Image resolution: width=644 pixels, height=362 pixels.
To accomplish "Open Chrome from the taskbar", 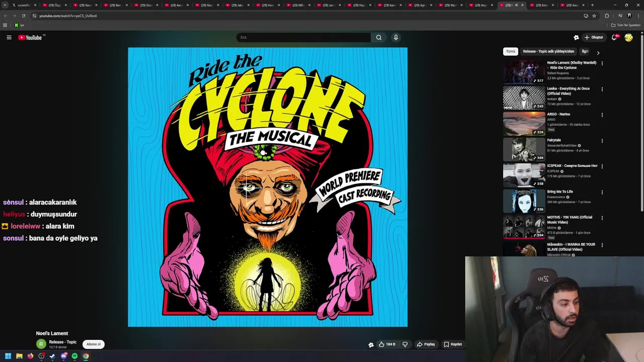I will (x=86, y=356).
